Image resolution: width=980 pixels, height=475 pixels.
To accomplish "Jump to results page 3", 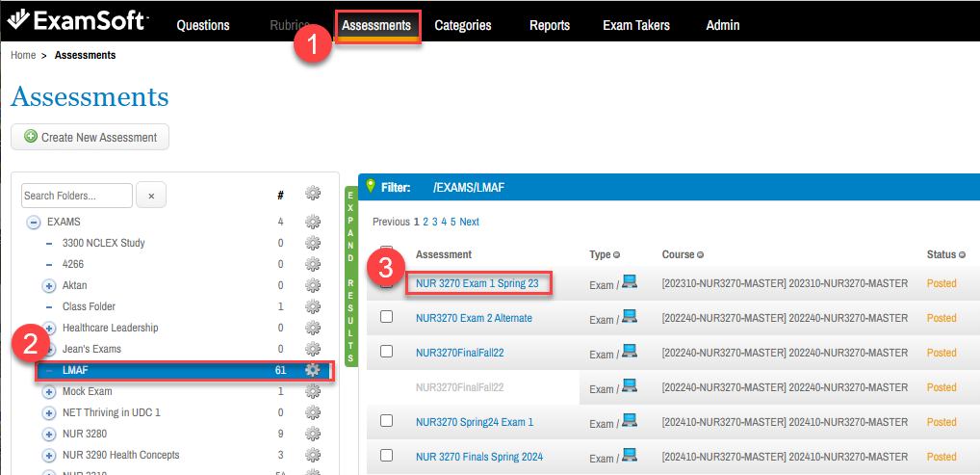I will click(x=434, y=222).
